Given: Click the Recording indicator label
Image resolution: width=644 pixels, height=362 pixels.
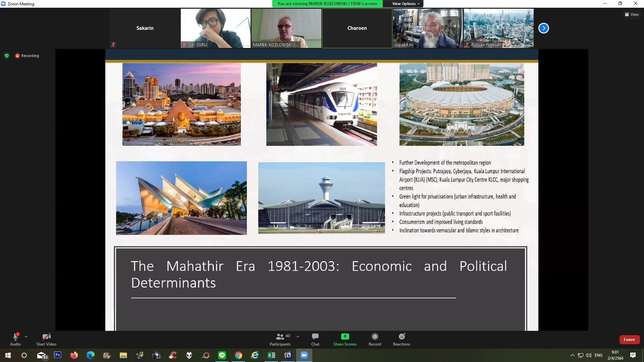Looking at the screenshot, I should coord(30,56).
